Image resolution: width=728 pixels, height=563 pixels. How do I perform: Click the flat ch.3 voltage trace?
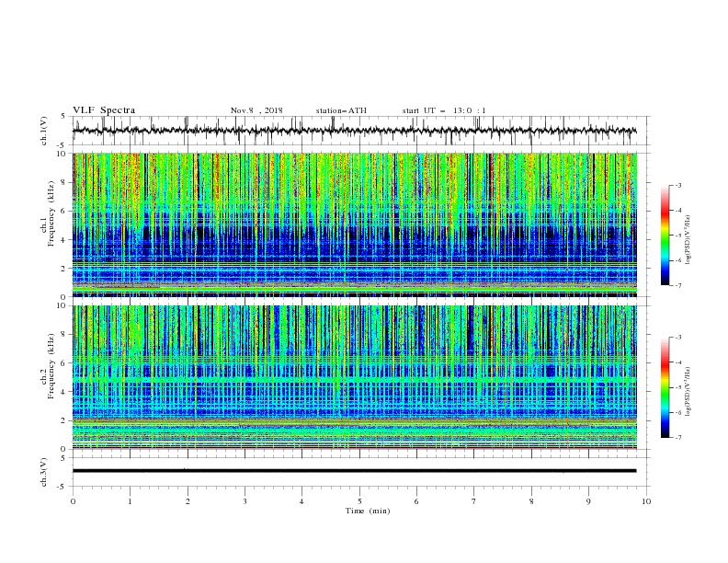(x=354, y=471)
